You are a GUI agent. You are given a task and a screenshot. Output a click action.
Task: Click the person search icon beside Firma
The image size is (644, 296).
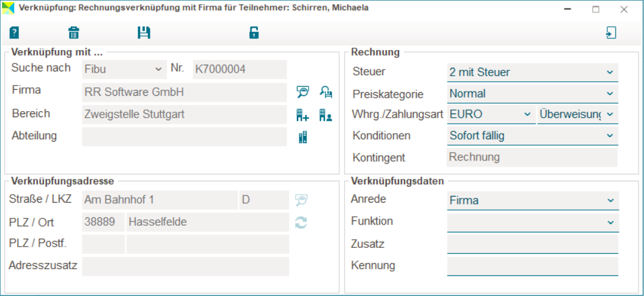(326, 92)
